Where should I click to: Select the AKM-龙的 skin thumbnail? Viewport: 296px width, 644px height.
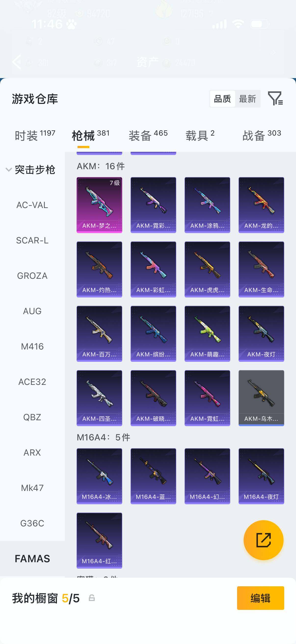coord(261,205)
